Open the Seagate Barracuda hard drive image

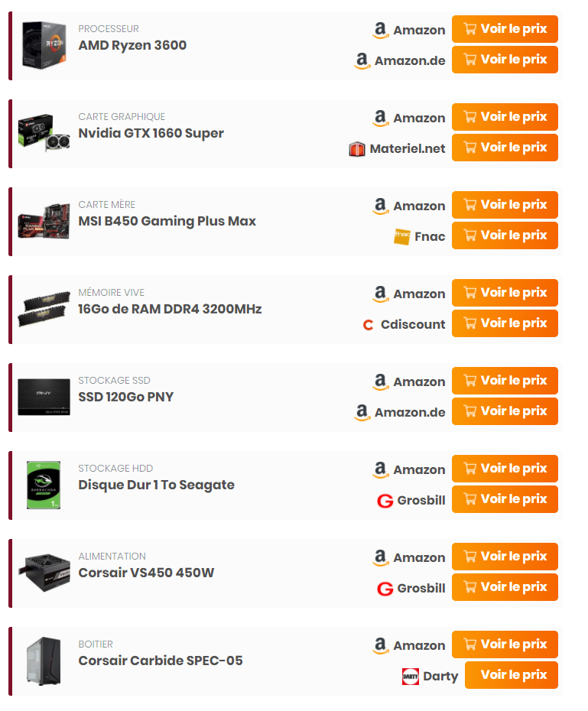coord(44,485)
